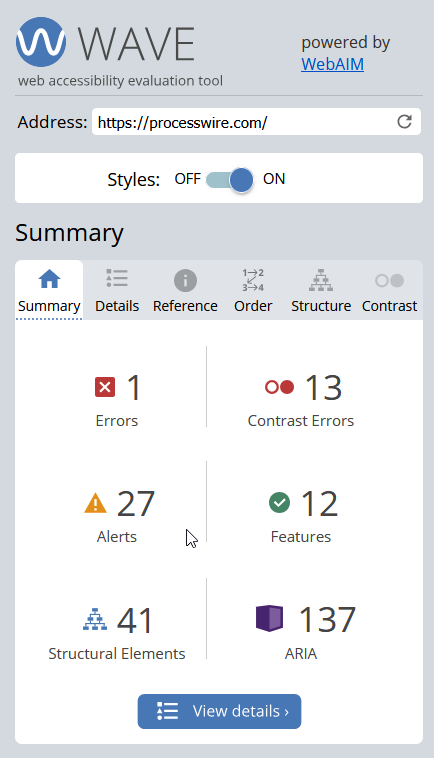Click the WAVE logo icon
This screenshot has width=434, height=758.
(x=41, y=42)
